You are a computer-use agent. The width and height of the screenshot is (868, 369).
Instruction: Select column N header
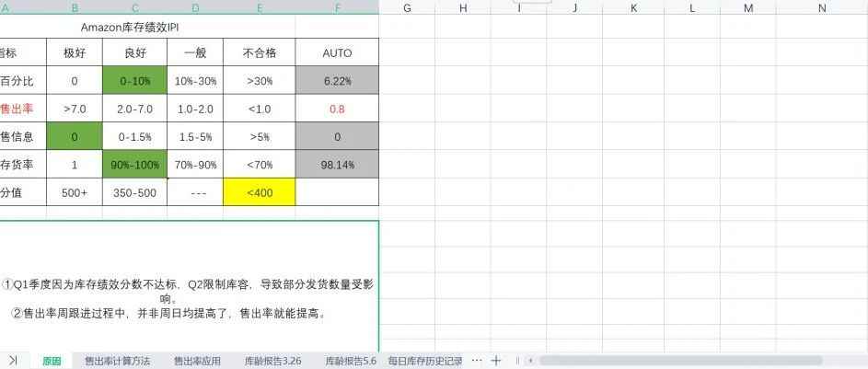click(x=822, y=7)
